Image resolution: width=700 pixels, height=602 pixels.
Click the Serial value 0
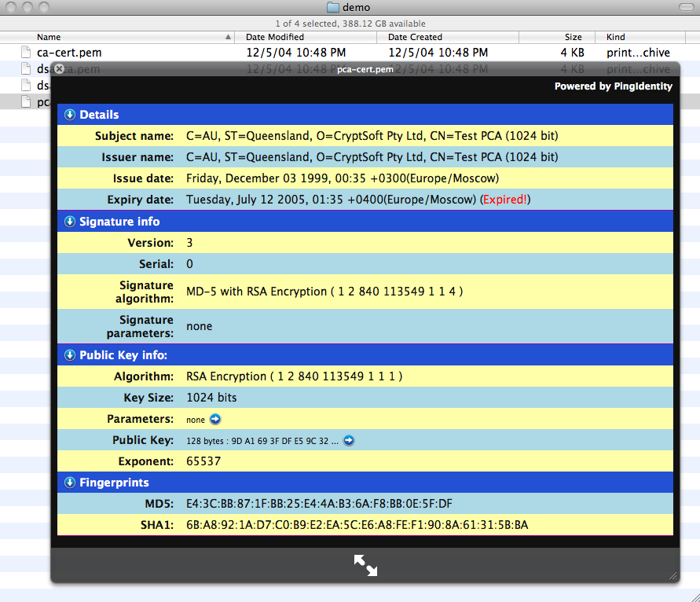[189, 264]
